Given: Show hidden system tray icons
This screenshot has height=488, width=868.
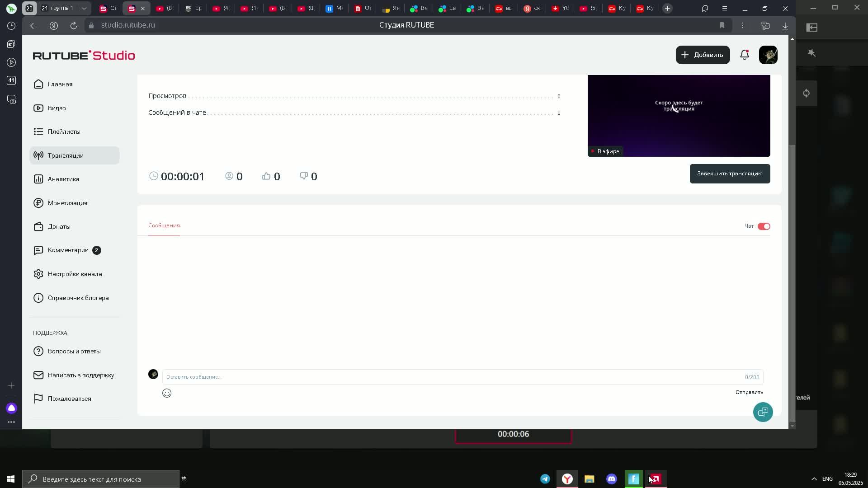Looking at the screenshot, I should 814,479.
